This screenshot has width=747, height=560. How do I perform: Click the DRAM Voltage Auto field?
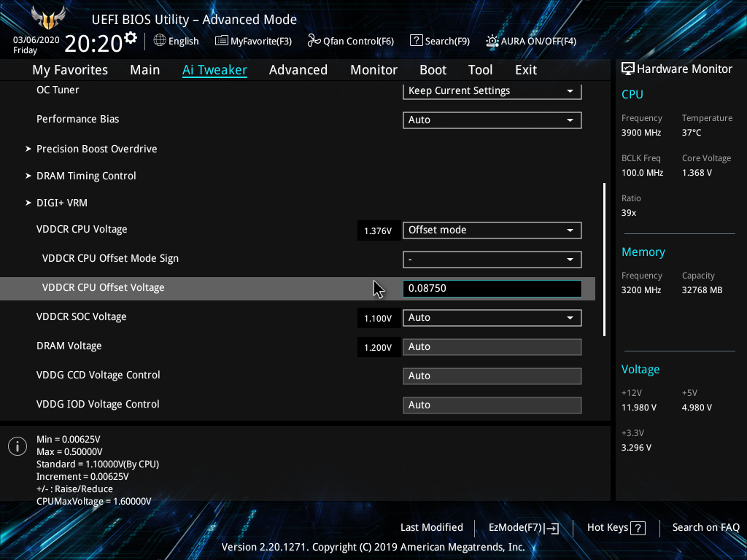click(x=492, y=346)
